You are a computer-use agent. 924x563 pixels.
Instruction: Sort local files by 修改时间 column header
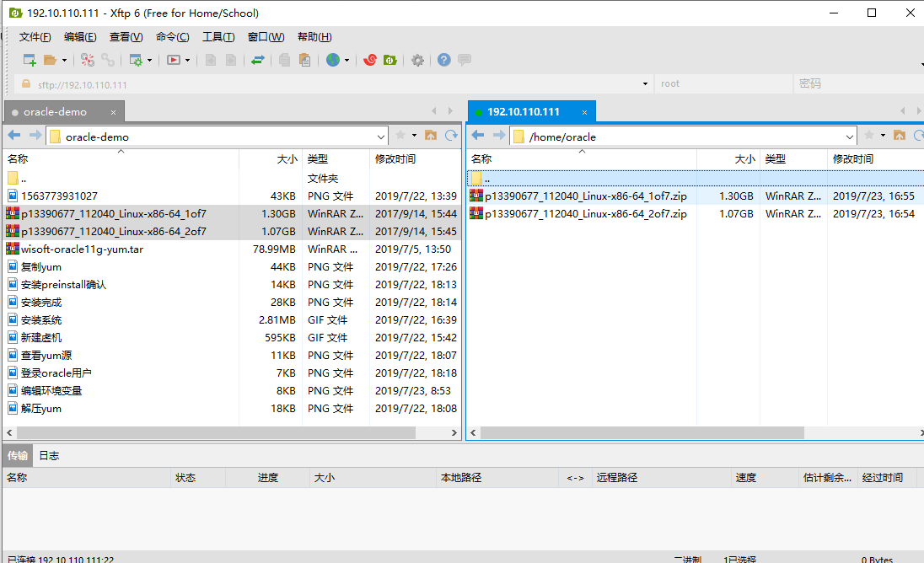[415, 159]
